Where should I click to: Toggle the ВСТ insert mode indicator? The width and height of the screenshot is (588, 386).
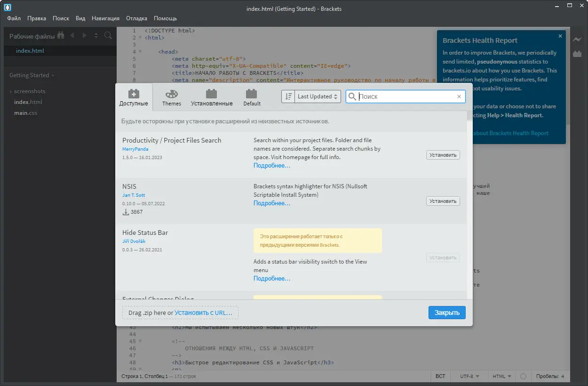coord(440,377)
